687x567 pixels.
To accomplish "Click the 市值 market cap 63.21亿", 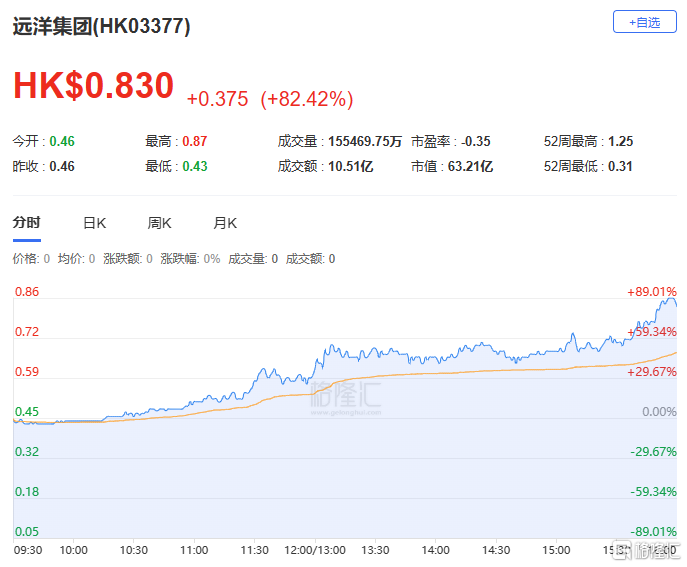I will 470,166.
